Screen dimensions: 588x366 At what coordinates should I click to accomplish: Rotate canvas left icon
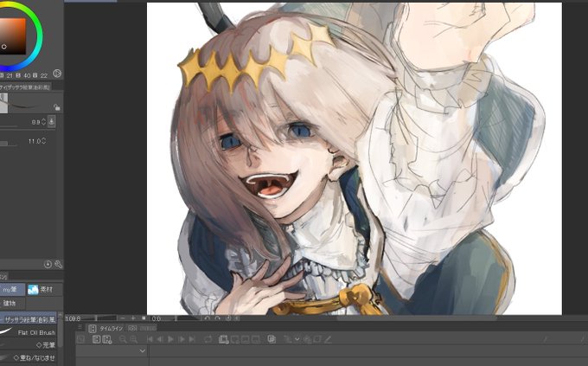click(x=207, y=318)
